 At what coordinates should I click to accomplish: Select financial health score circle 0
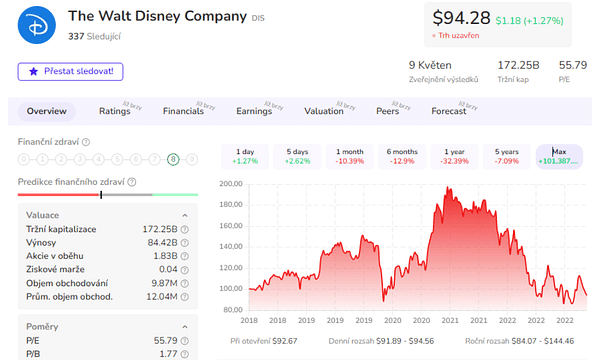coord(24,159)
